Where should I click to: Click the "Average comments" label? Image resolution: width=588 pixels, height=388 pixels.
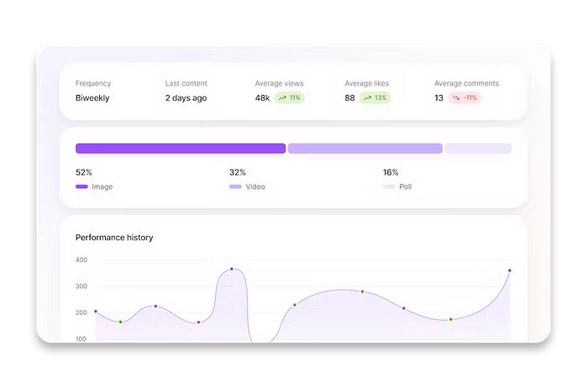pos(466,83)
